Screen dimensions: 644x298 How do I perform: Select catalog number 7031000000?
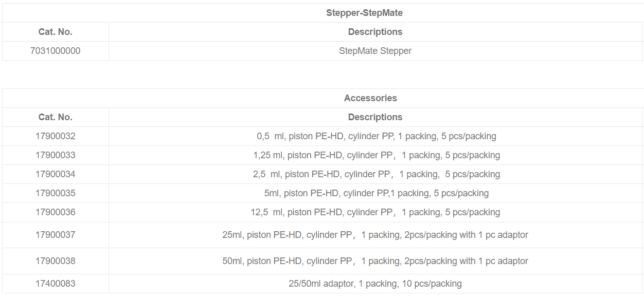pos(56,51)
